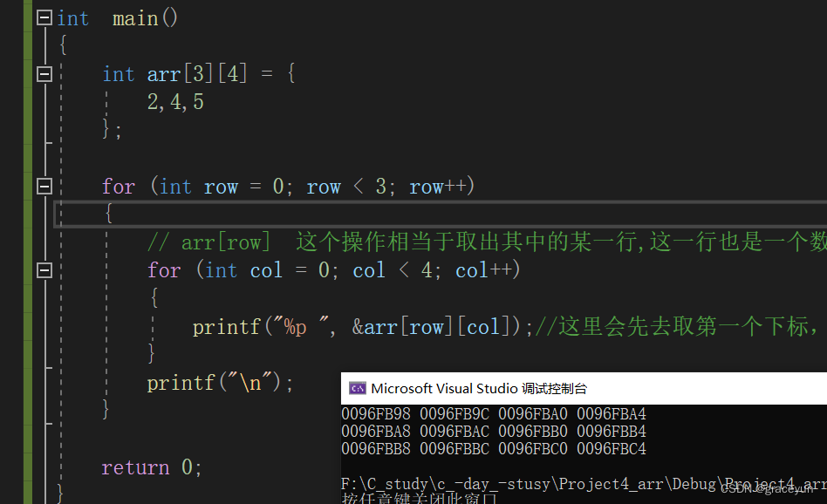Click address 0096FBA4 in console output
827x504 pixels.
(x=612, y=414)
